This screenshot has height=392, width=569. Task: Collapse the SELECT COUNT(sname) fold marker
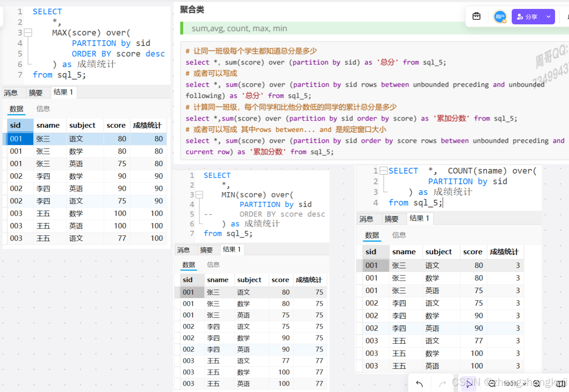pos(384,170)
